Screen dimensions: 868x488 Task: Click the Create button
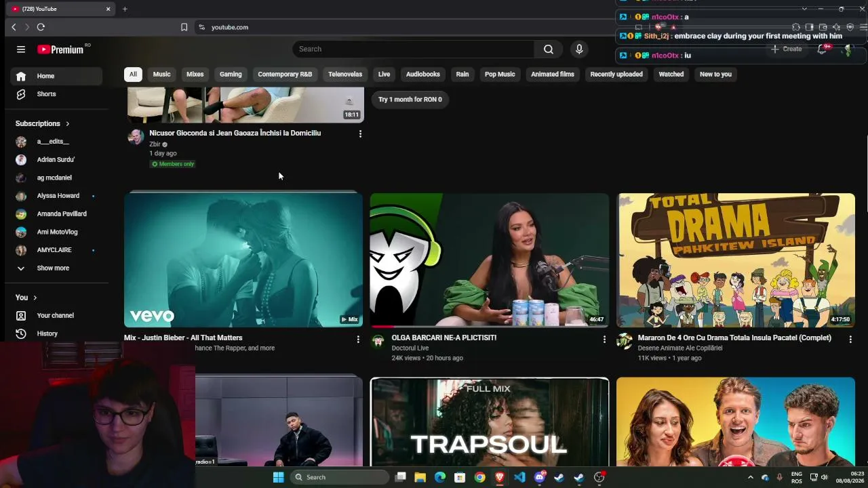pyautogui.click(x=787, y=49)
